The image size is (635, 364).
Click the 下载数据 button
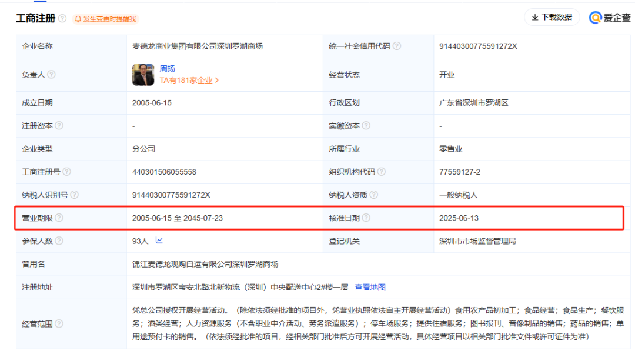(552, 17)
